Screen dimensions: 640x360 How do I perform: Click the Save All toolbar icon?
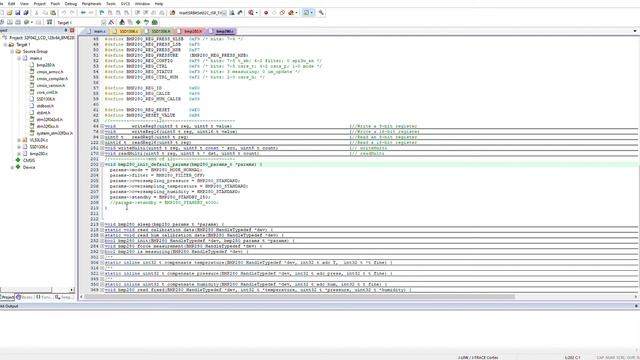[x=26, y=13]
